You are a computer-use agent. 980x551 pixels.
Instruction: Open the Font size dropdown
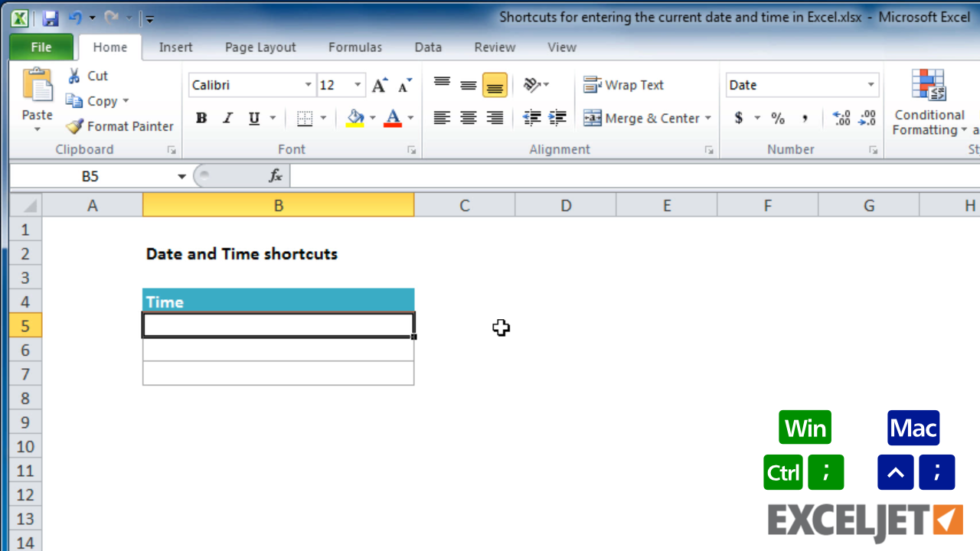click(x=358, y=85)
